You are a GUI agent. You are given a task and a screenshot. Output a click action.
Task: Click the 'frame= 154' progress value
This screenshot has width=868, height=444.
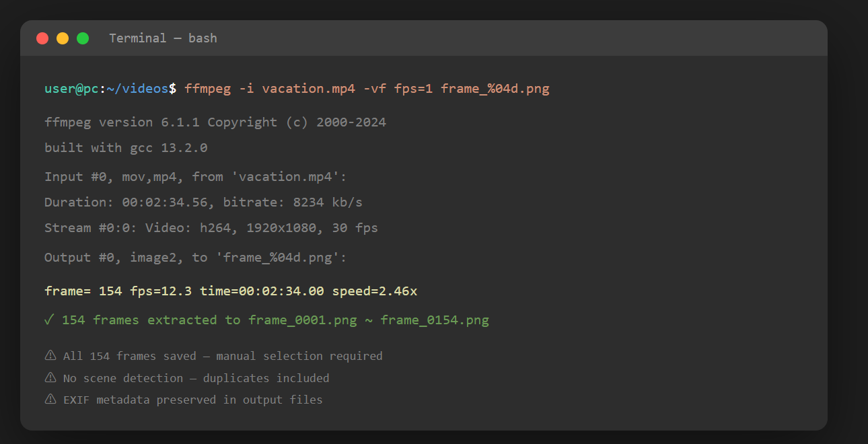[x=83, y=291]
